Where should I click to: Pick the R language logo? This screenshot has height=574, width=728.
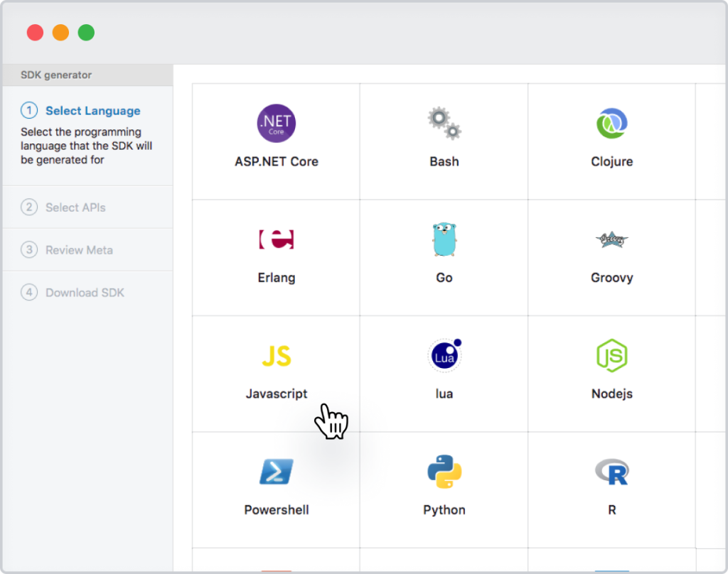click(612, 472)
